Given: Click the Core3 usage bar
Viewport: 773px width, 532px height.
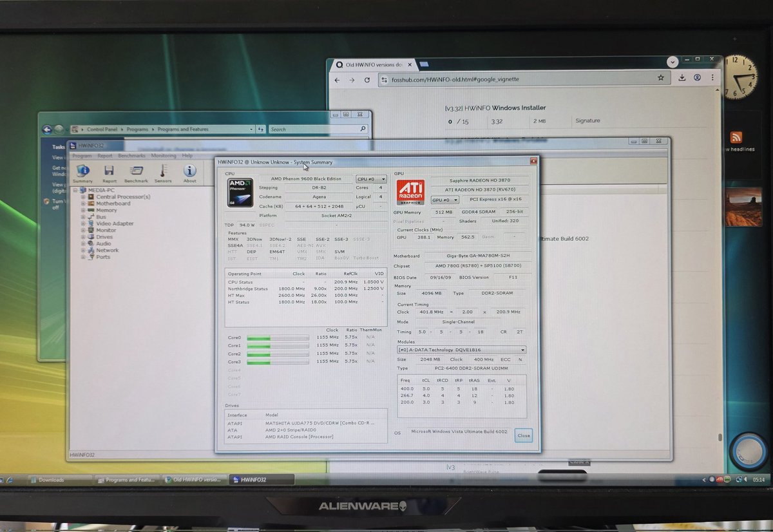Looking at the screenshot, I should point(278,361).
